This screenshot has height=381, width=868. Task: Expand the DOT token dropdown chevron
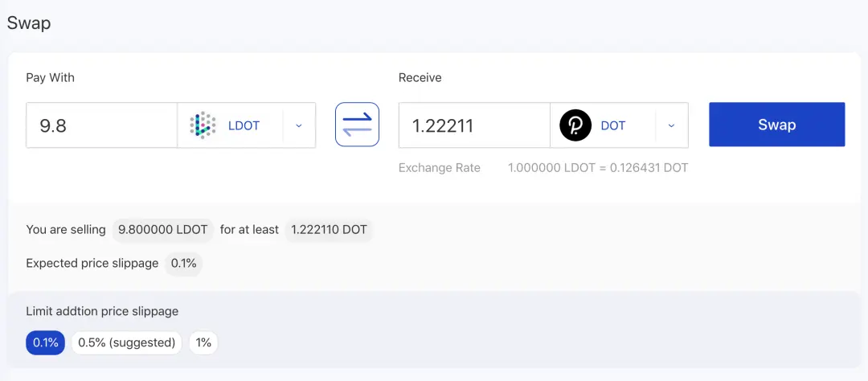(x=671, y=125)
